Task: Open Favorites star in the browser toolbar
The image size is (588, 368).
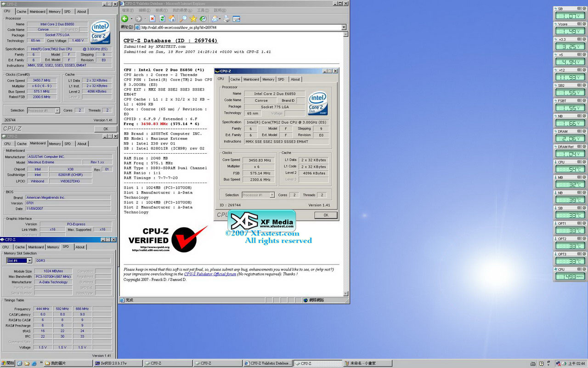Action: [193, 19]
